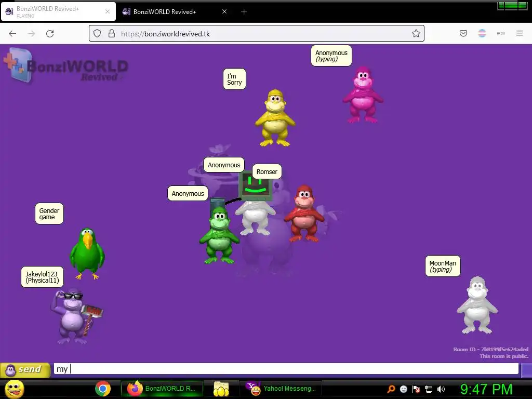Click the Anonymous bubble beside the green gorilla
532x399 pixels.
pyautogui.click(x=188, y=193)
